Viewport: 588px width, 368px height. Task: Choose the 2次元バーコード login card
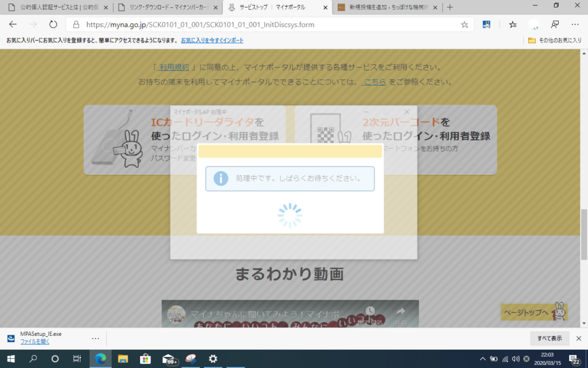click(396, 140)
